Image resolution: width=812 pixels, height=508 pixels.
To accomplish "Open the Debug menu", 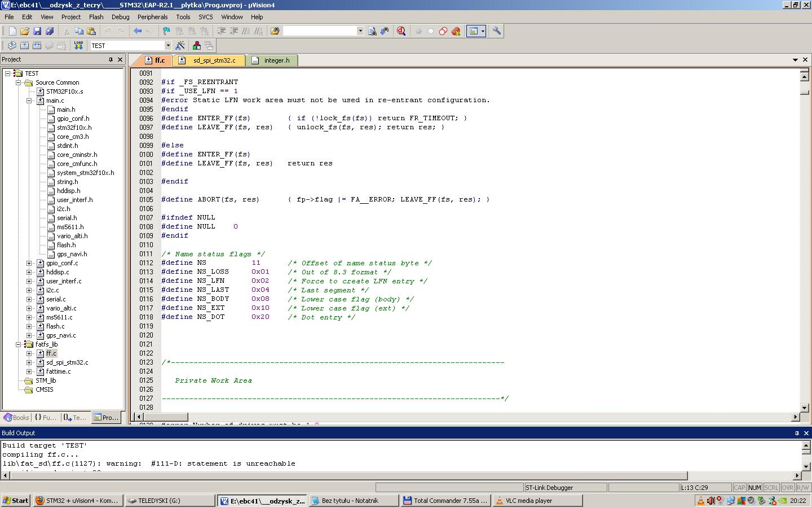I will (x=120, y=17).
